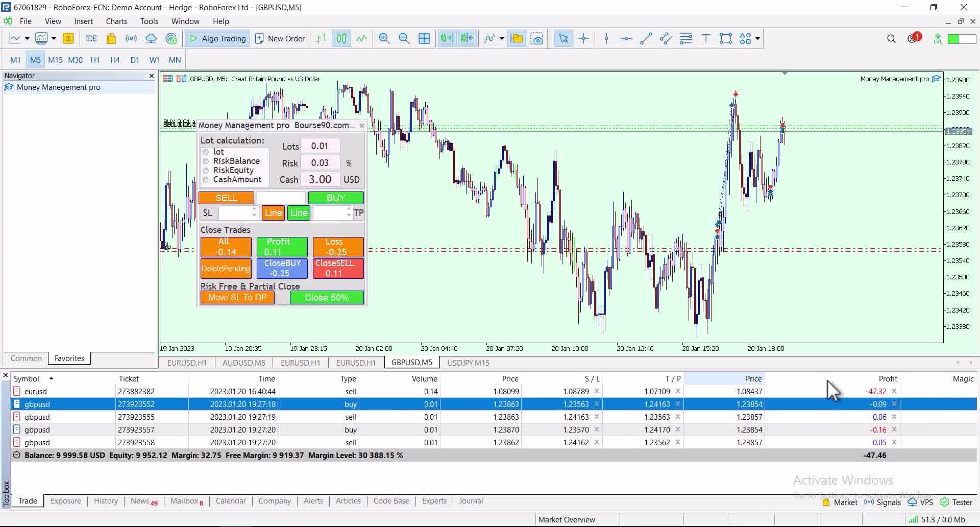980x527 pixels.
Task: Click the CloseBUY button
Action: pos(282,269)
